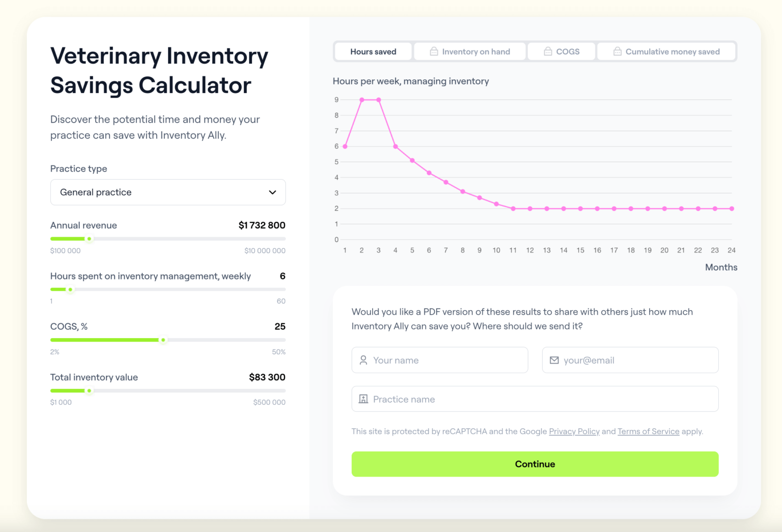Image resolution: width=782 pixels, height=532 pixels.
Task: Open the Cumulative money saved view
Action: point(666,51)
